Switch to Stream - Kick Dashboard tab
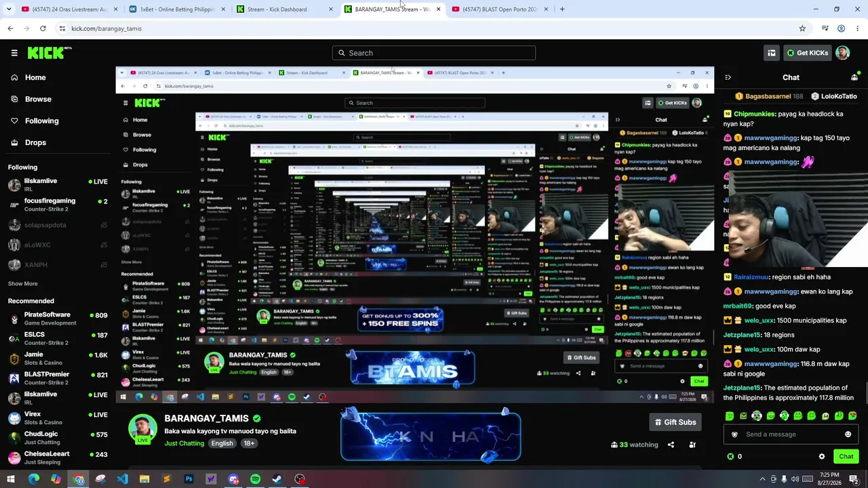 tap(283, 9)
